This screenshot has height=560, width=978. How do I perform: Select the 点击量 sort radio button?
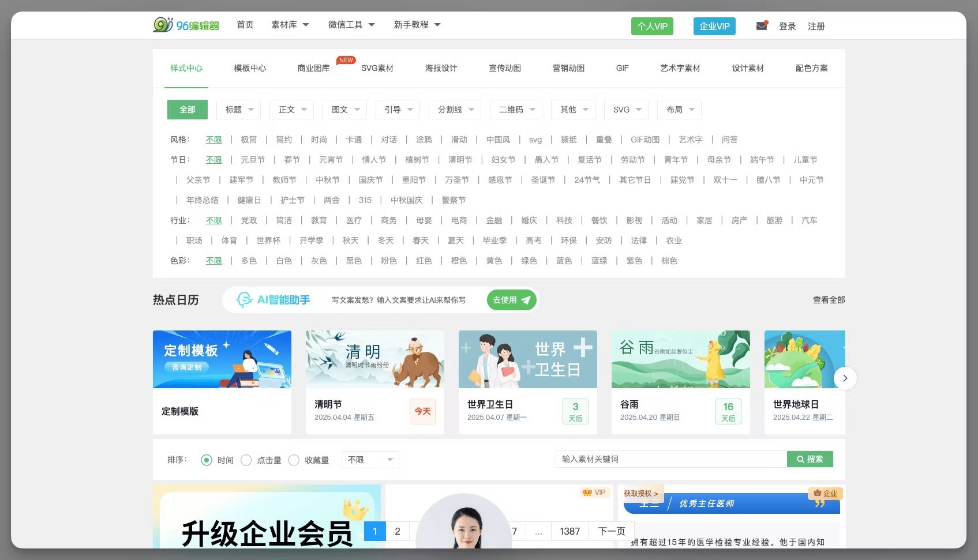tap(246, 460)
